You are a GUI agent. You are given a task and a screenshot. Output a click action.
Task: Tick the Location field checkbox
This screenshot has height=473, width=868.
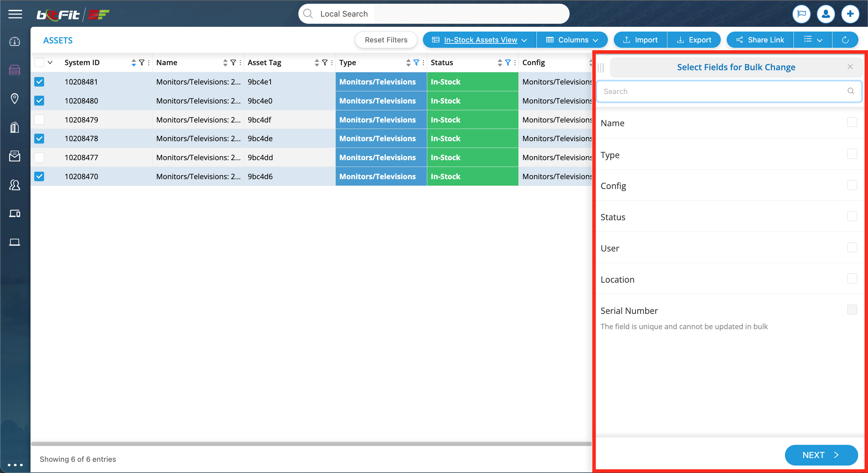pyautogui.click(x=852, y=279)
